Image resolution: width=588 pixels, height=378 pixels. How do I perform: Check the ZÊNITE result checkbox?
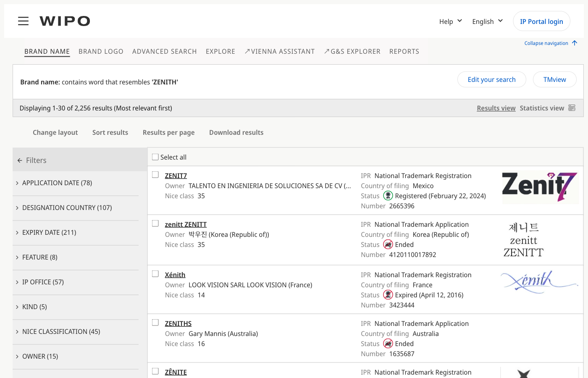pyautogui.click(x=155, y=371)
